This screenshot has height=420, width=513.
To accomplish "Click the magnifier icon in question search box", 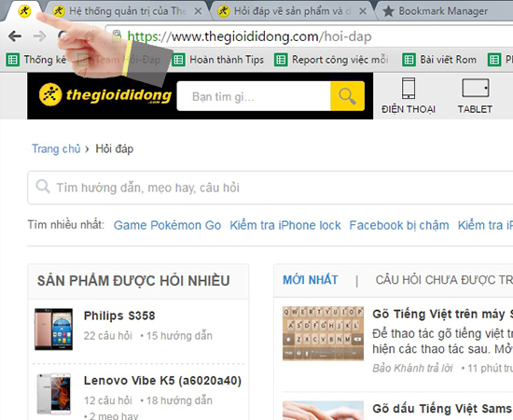I will [x=43, y=187].
